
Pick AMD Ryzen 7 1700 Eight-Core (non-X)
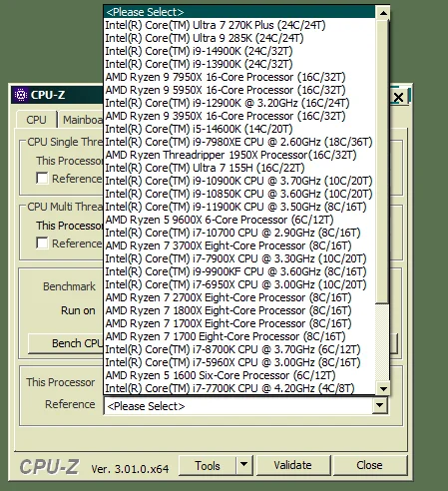pyautogui.click(x=239, y=336)
